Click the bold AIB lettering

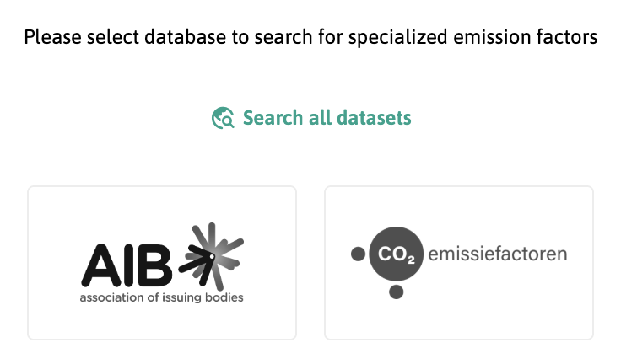[x=127, y=265]
